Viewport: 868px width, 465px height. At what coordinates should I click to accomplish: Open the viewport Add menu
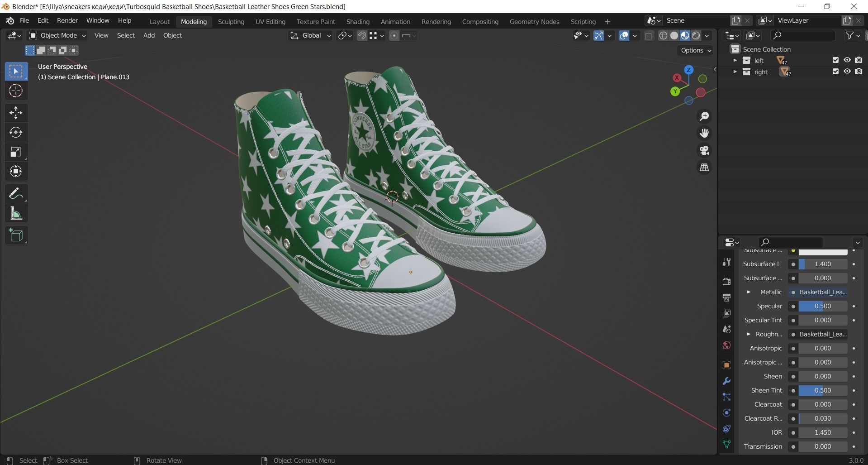[149, 35]
